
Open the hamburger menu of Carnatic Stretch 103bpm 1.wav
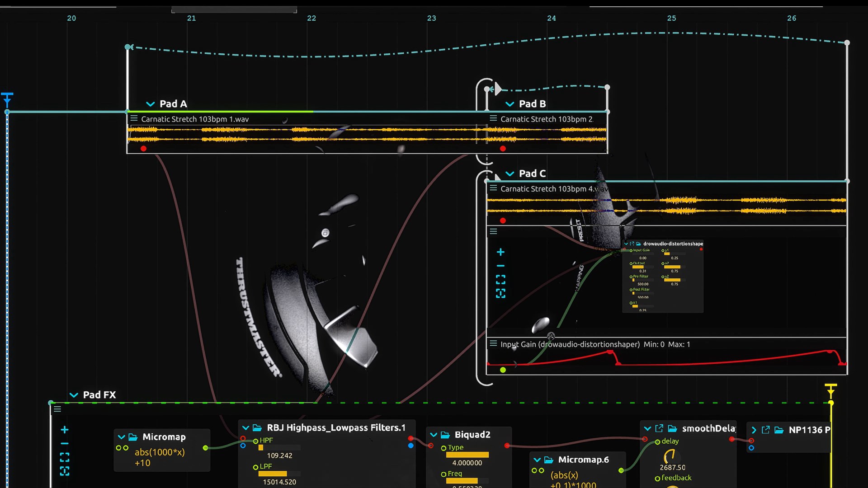134,119
